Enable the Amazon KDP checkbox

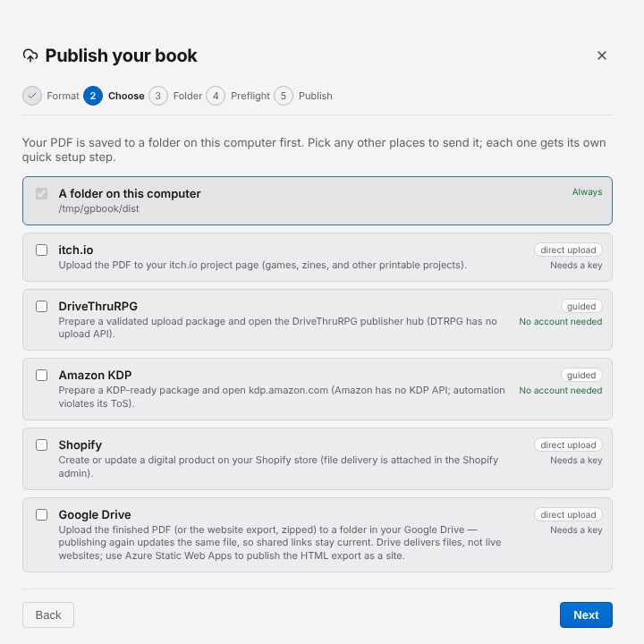(41, 375)
